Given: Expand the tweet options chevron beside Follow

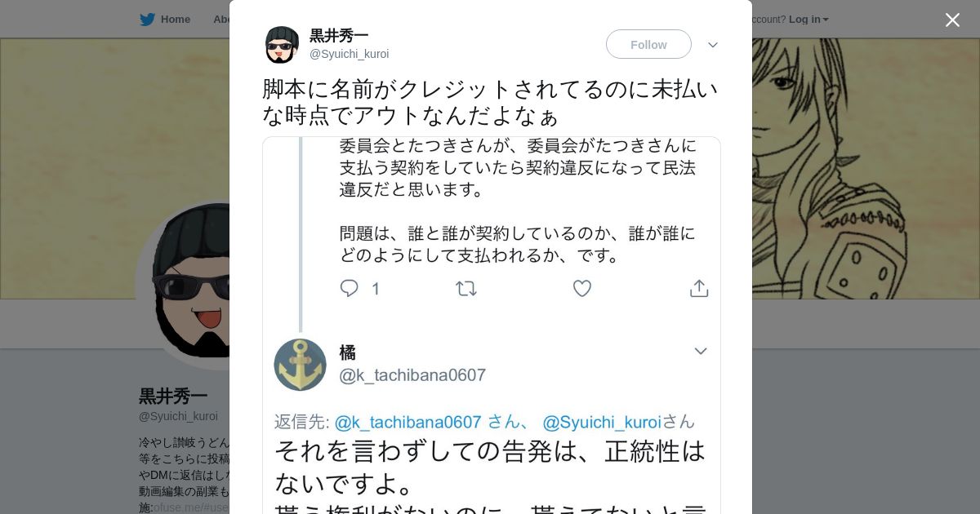Looking at the screenshot, I should [x=713, y=45].
